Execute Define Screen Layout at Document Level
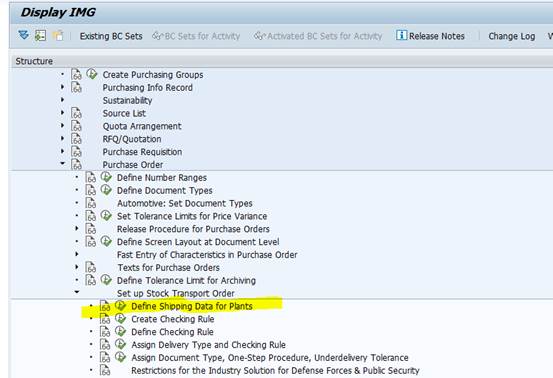Viewport: 553px width, 378px height. coord(106,241)
